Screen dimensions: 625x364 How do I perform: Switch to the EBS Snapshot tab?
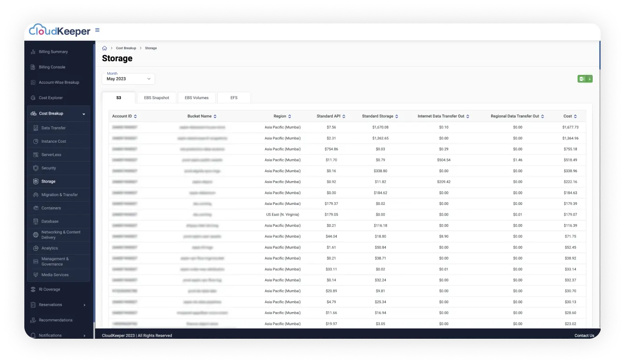click(x=156, y=98)
